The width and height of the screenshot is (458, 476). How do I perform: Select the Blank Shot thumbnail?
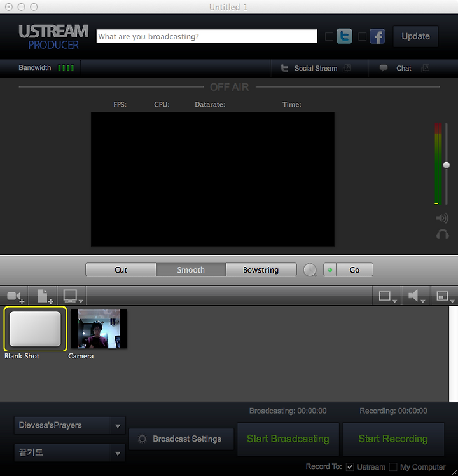[35, 329]
